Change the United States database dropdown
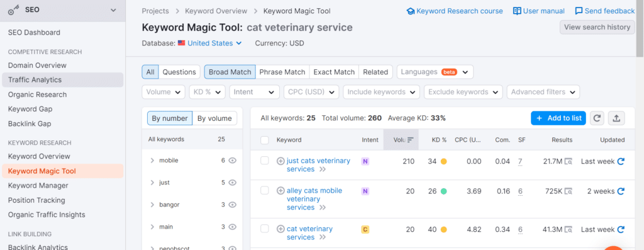 [214, 43]
